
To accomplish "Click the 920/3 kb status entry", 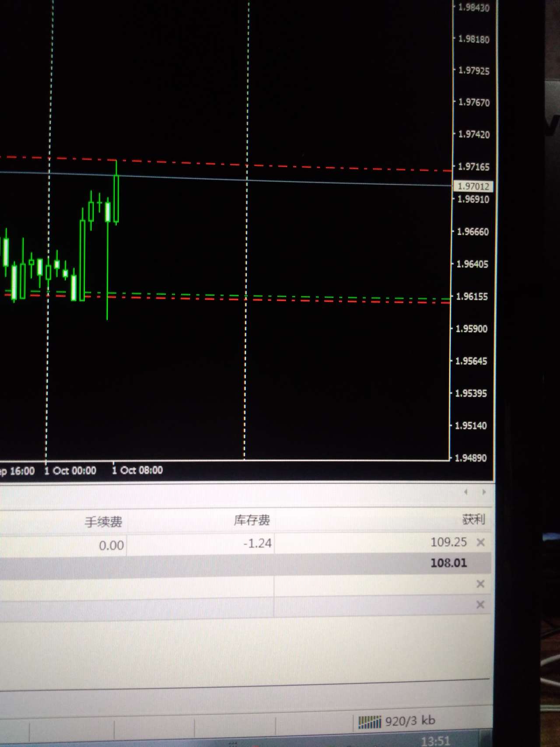I will 410,721.
